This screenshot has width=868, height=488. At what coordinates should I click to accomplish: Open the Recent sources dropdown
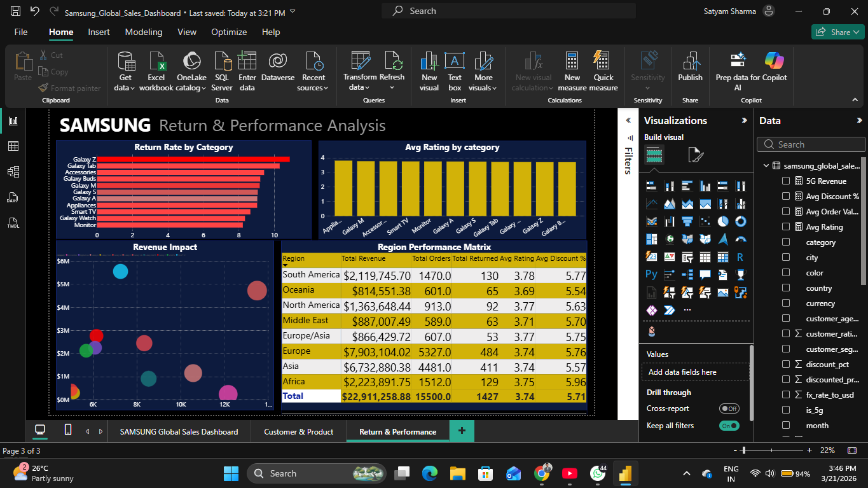pyautogui.click(x=313, y=71)
